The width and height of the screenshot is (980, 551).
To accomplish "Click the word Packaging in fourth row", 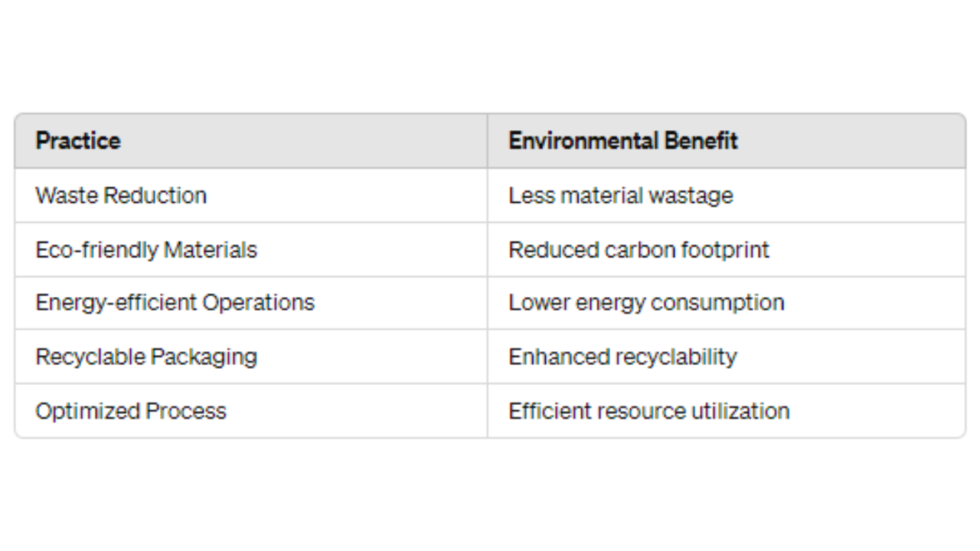I will click(204, 357).
